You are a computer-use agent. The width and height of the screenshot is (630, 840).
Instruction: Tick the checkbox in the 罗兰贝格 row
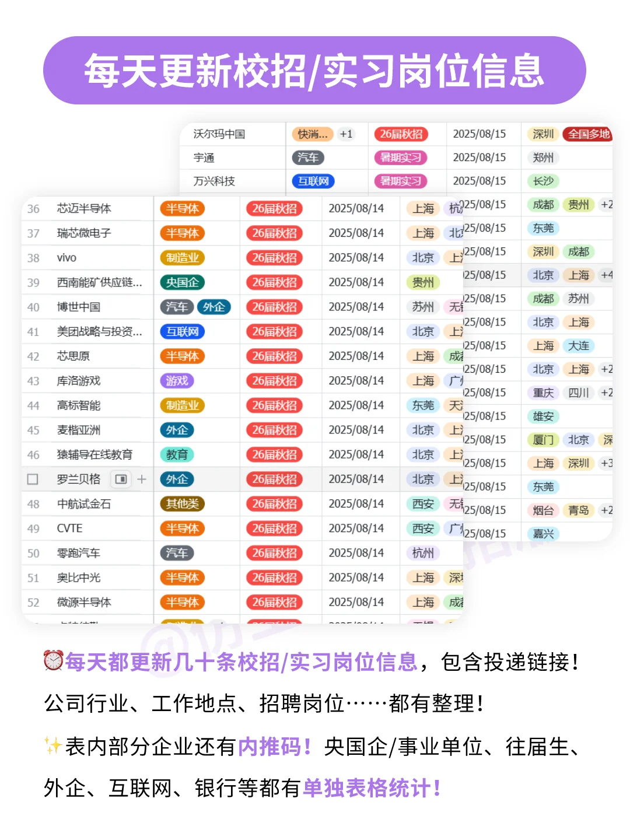[x=33, y=480]
